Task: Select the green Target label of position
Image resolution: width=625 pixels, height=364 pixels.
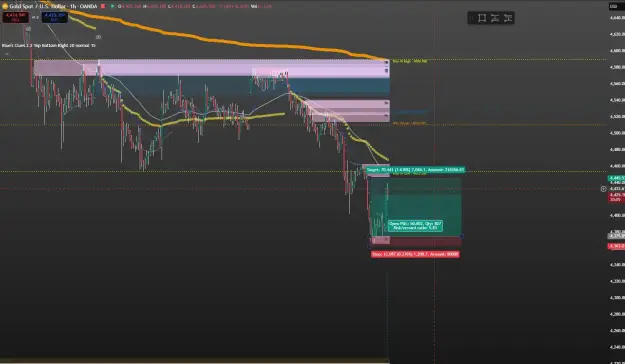Action: point(415,170)
